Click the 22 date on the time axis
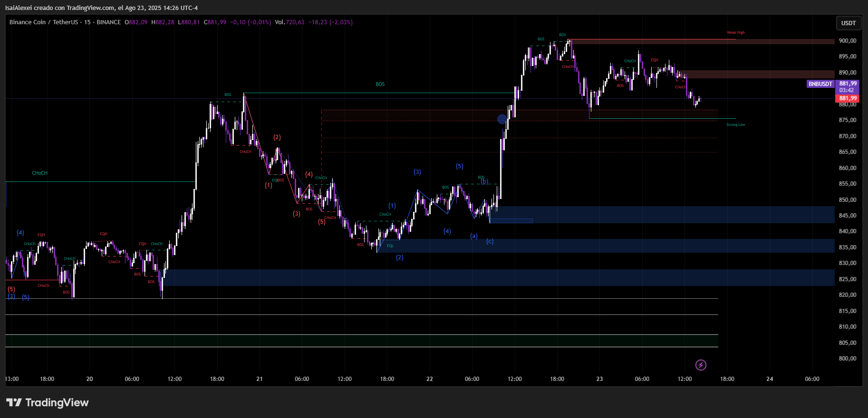 pos(429,379)
